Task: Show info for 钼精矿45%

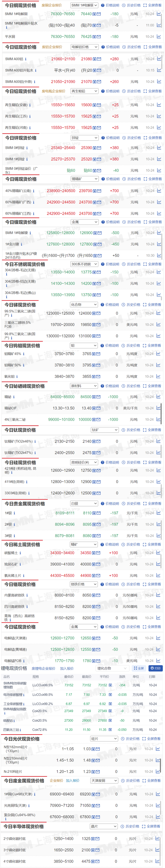Action: (x=24, y=354)
